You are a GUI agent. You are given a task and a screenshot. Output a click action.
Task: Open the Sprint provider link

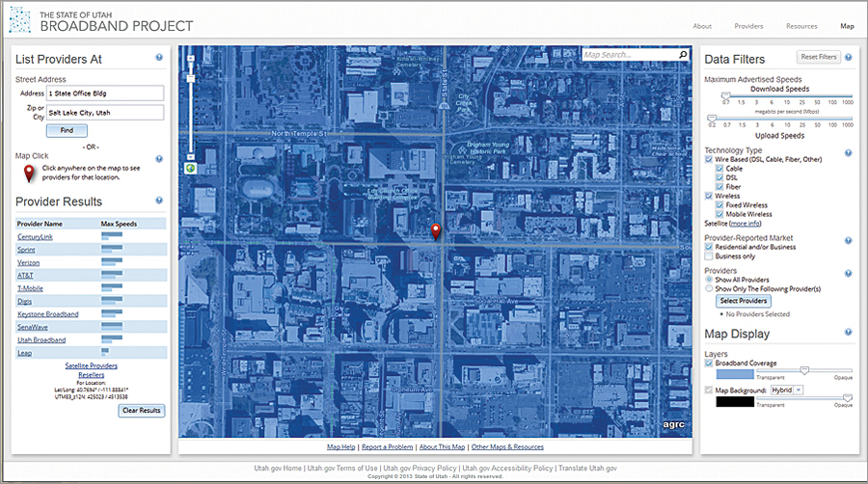coord(26,250)
